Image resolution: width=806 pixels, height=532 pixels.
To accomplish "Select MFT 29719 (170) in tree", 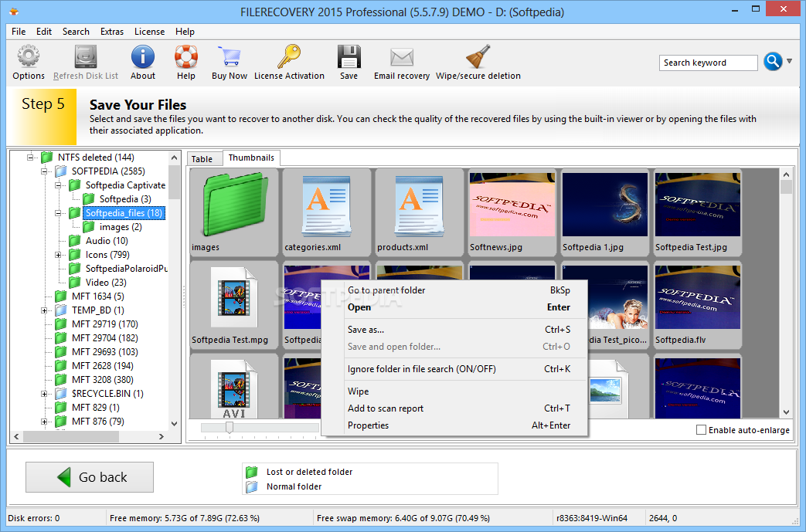I will (105, 324).
